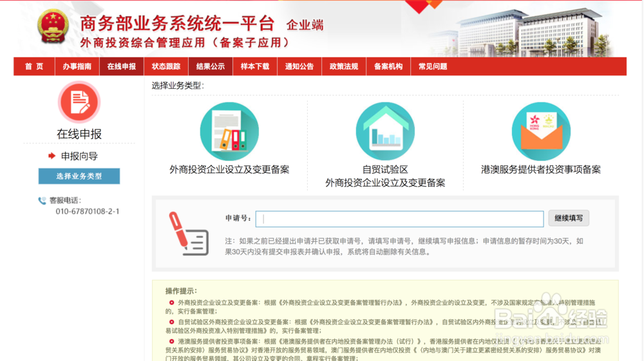Select the 在线申报 menu item
The width and height of the screenshot is (644, 361).
tap(122, 66)
